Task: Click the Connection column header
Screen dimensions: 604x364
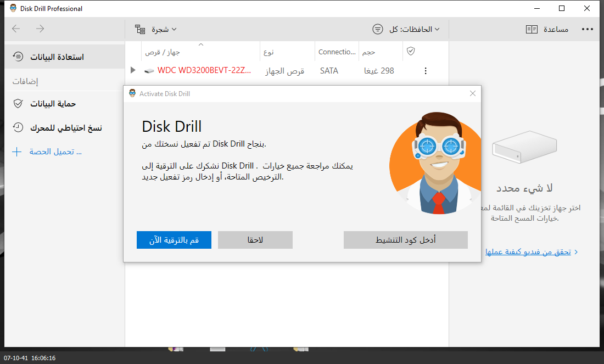Action: tap(337, 52)
